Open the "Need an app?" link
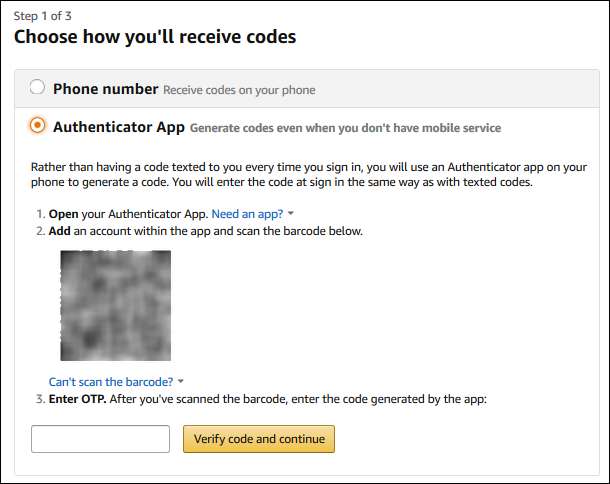 247,214
